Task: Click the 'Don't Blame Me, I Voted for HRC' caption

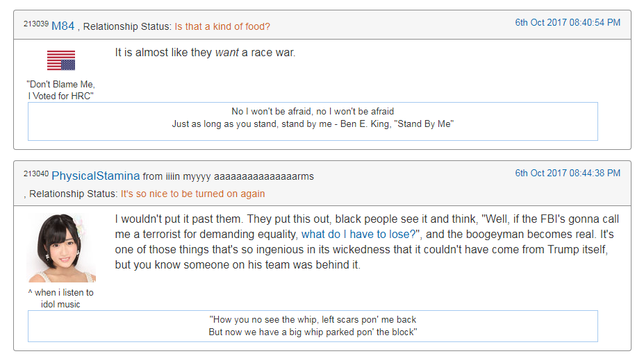Action: point(60,90)
